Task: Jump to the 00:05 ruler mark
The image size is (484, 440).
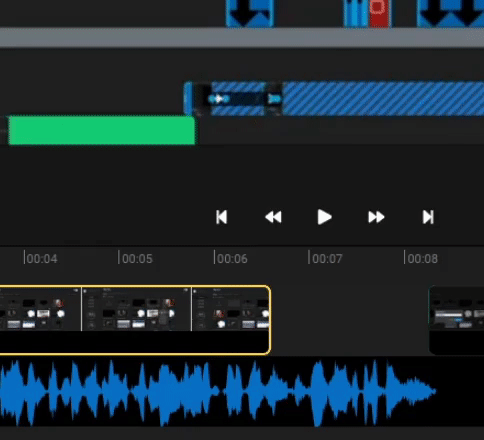Action: pos(136,258)
